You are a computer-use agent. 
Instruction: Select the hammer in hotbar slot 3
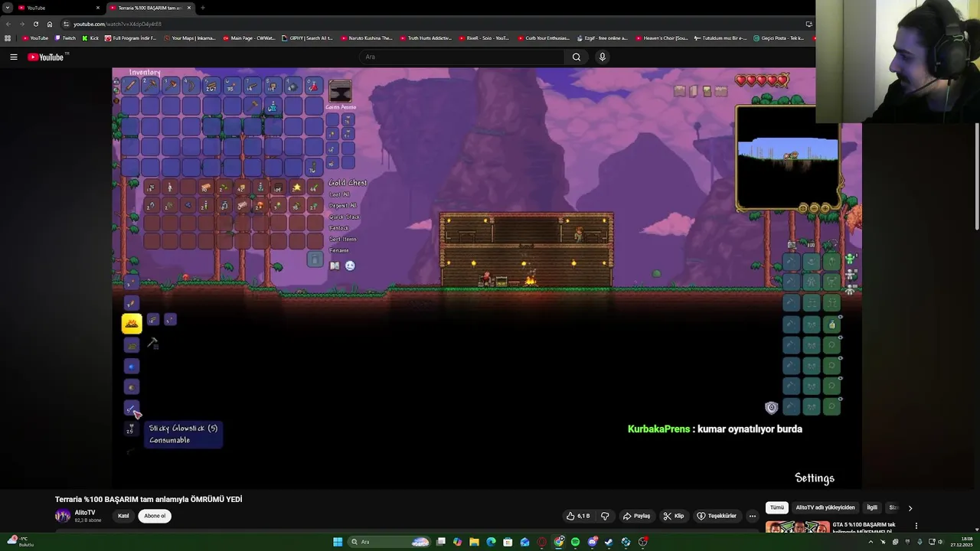(171, 86)
